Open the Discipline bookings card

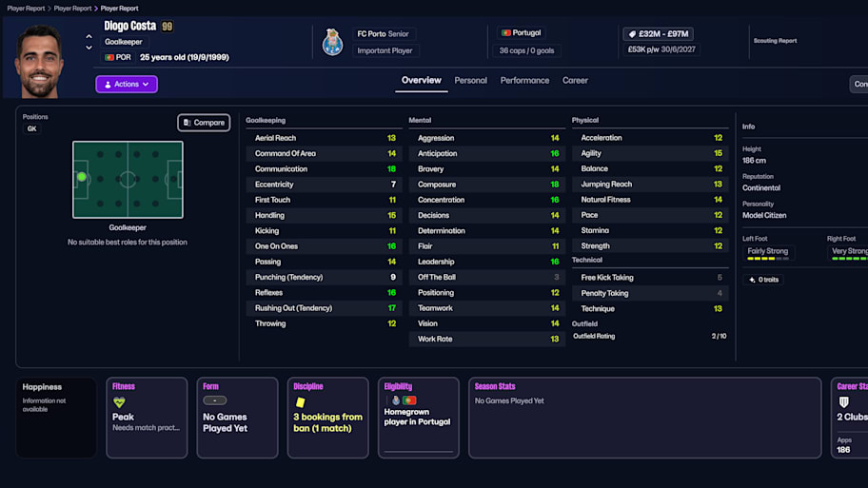327,418
